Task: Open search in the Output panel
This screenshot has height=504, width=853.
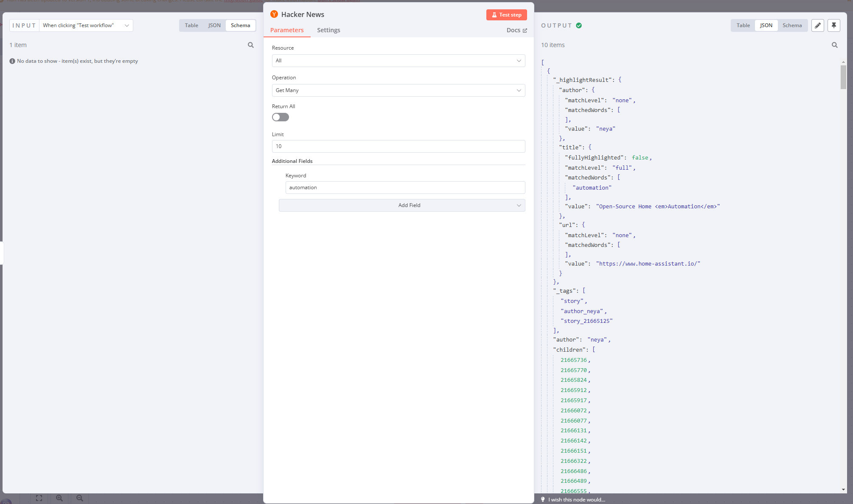Action: [834, 45]
